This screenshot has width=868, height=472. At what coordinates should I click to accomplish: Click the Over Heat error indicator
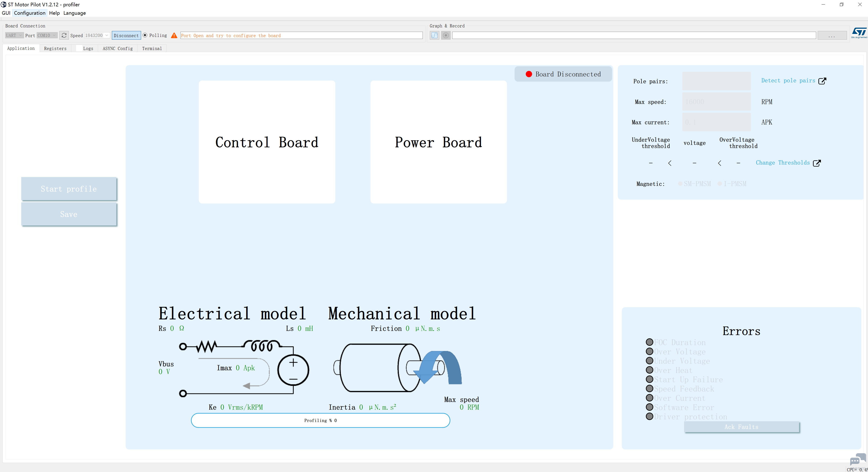pos(649,370)
